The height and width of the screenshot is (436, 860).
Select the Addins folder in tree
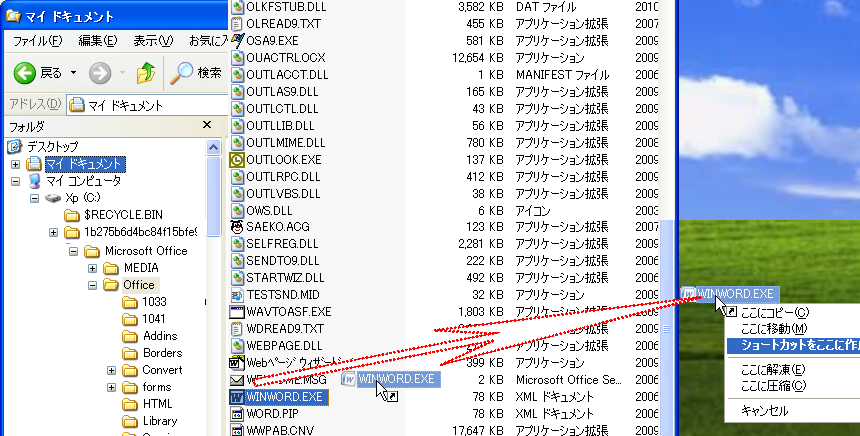point(160,336)
